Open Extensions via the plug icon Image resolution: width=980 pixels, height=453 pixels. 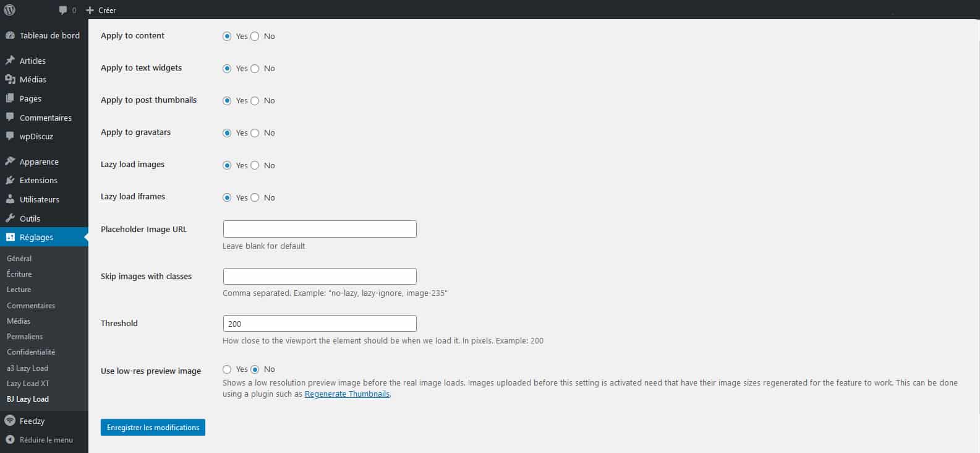pyautogui.click(x=10, y=181)
